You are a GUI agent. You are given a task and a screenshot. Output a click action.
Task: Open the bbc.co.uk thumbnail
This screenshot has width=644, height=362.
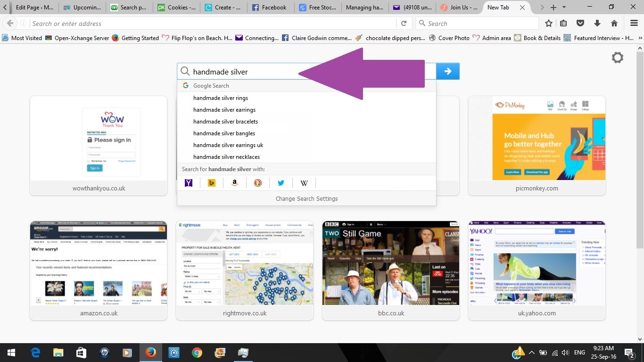[x=391, y=271]
